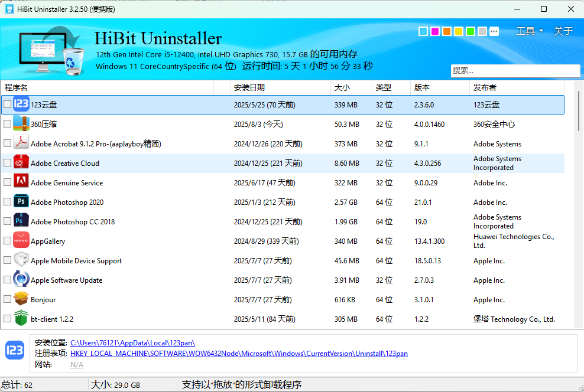Click the 总计: 62 status bar entry
This screenshot has width=584, height=392.
pyautogui.click(x=17, y=385)
